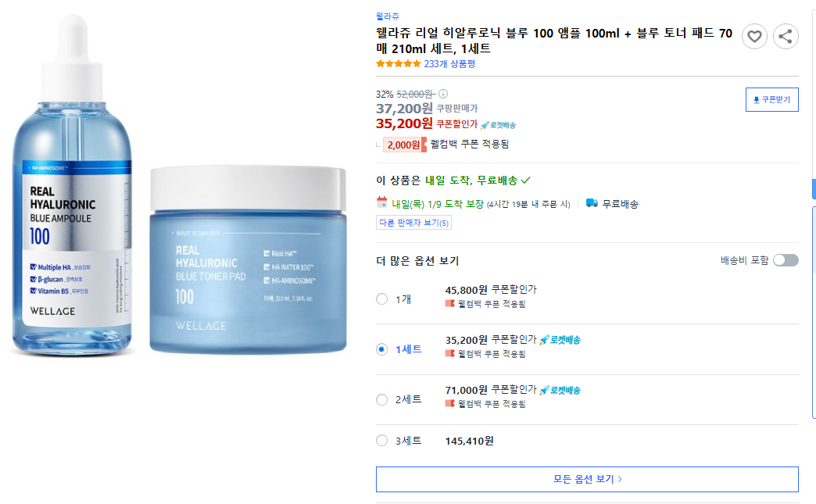Screen dimensions: 816x504
Task: Open the 233개 상품평 reviews link
Action: tap(449, 64)
